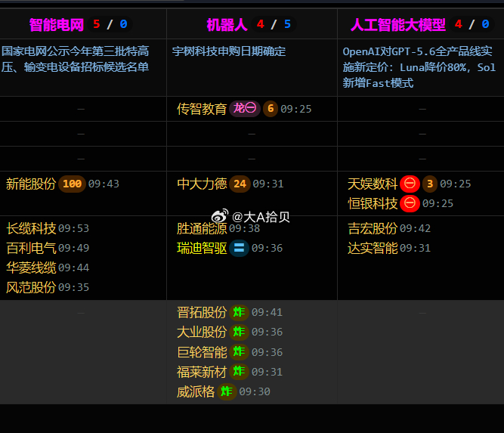Open the OpenAI GPT-5.6 pricing news text
Image resolution: width=504 pixels, height=433 pixels.
coord(419,67)
